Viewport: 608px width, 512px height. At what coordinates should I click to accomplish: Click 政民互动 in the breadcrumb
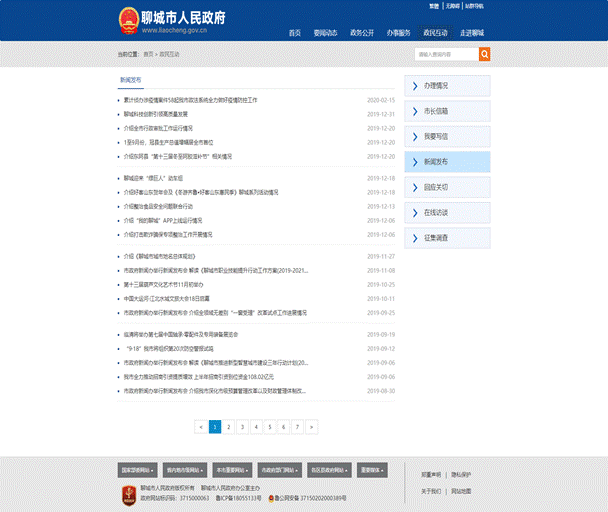(169, 54)
